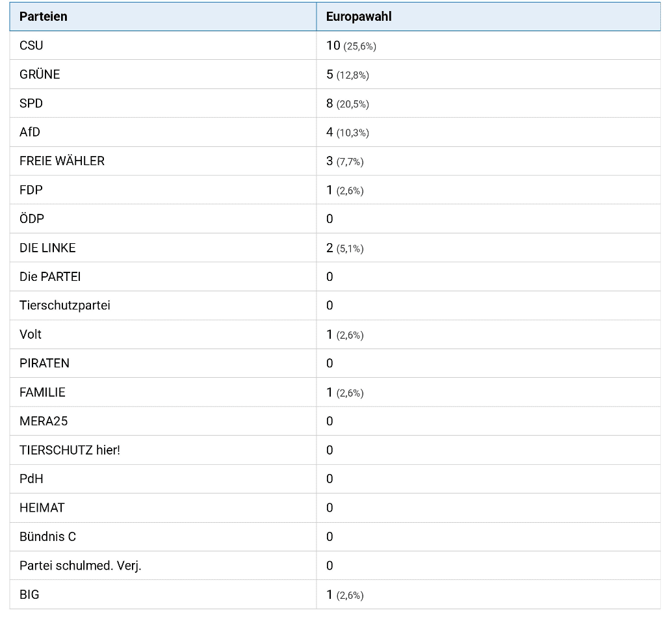
Task: Select the Partei schulmed. Verj. label
Action: click(x=80, y=565)
